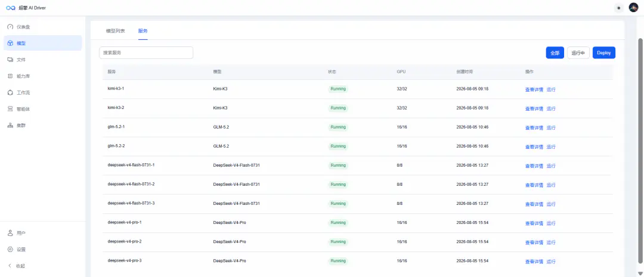Image resolution: width=644 pixels, height=277 pixels.
Task: Click the vertical page scrollbar
Action: click(x=640, y=151)
